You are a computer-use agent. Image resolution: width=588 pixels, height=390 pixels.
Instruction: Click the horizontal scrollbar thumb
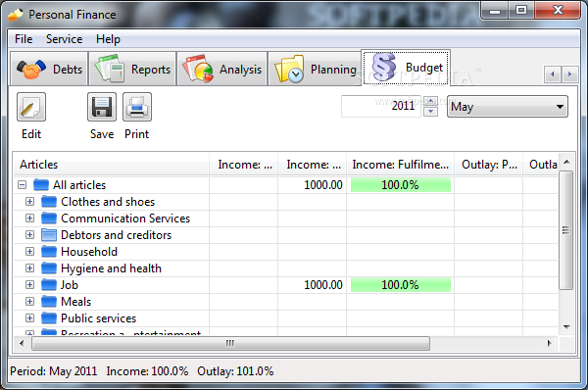(230, 343)
